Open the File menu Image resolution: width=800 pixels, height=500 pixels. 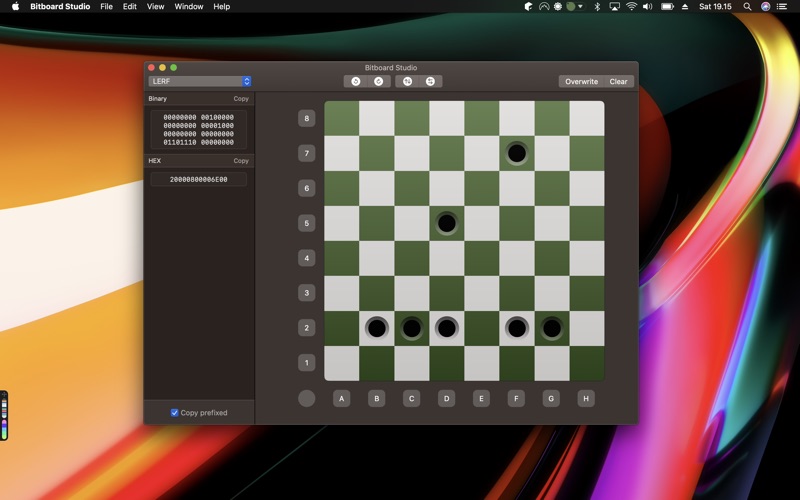[107, 7]
